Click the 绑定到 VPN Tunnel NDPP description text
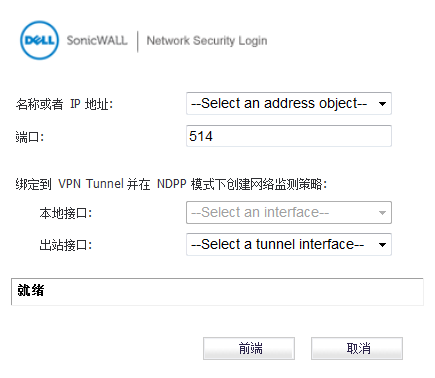The width and height of the screenshot is (435, 378). click(171, 184)
